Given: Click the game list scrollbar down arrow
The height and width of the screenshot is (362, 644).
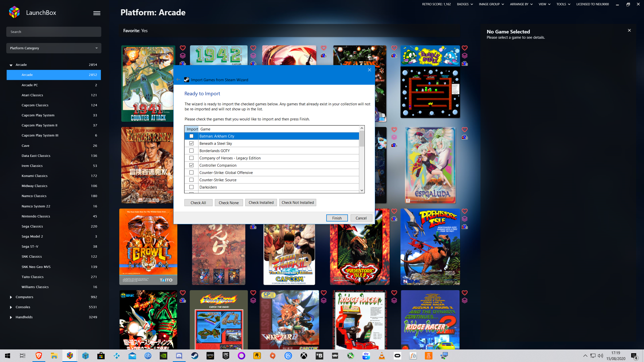Looking at the screenshot, I should (362, 190).
